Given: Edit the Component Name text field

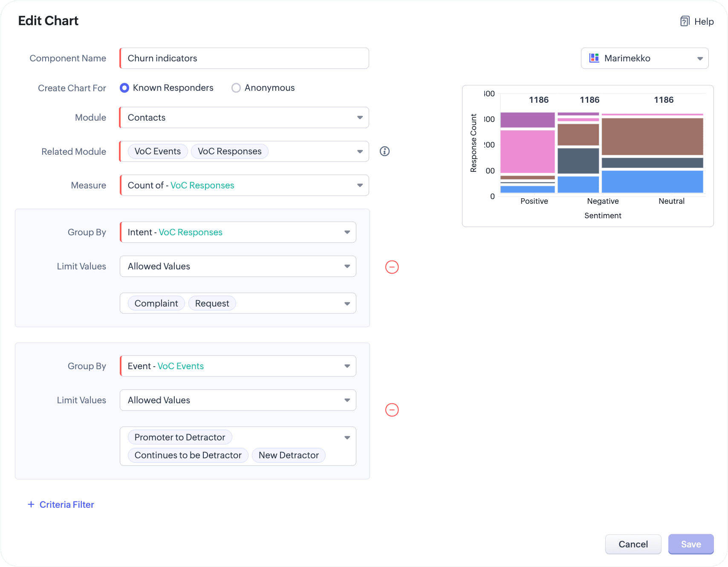Looking at the screenshot, I should (244, 58).
